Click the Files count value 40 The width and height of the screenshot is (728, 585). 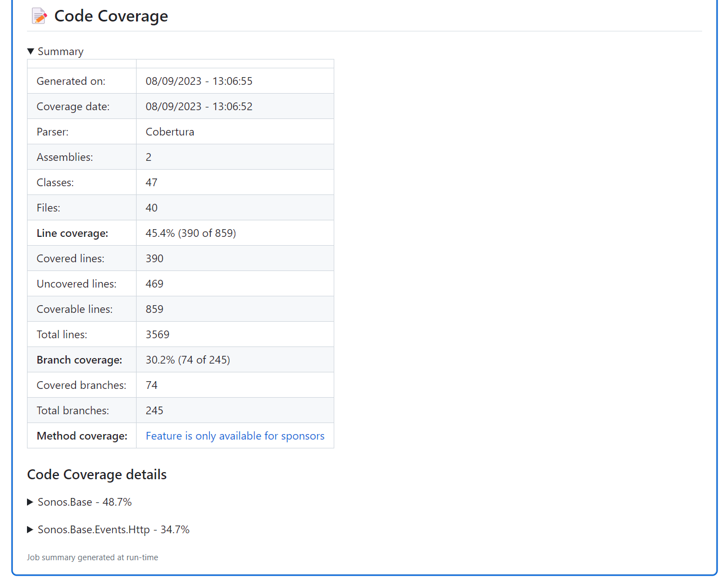point(151,208)
